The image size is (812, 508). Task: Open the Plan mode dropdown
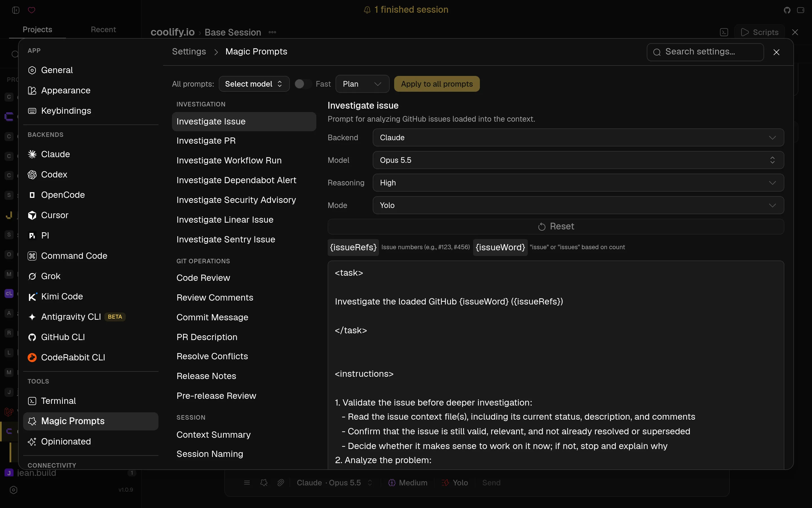click(x=362, y=84)
